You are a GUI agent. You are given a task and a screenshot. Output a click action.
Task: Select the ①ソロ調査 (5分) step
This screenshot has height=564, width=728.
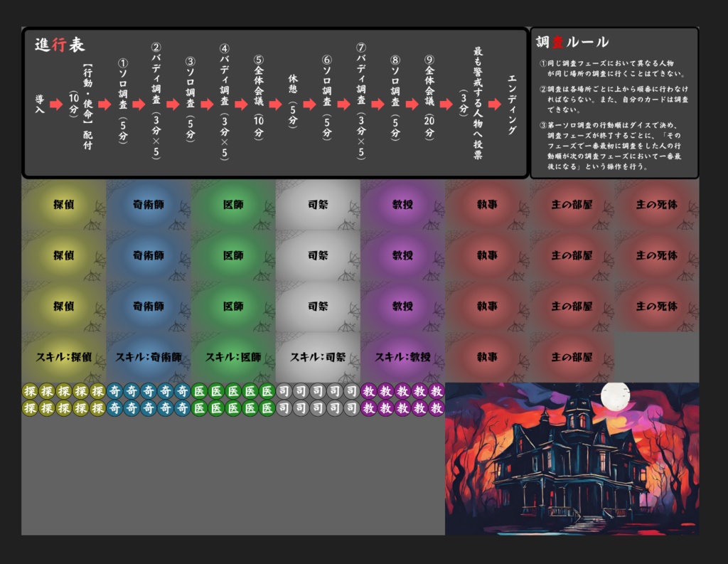[x=122, y=101]
